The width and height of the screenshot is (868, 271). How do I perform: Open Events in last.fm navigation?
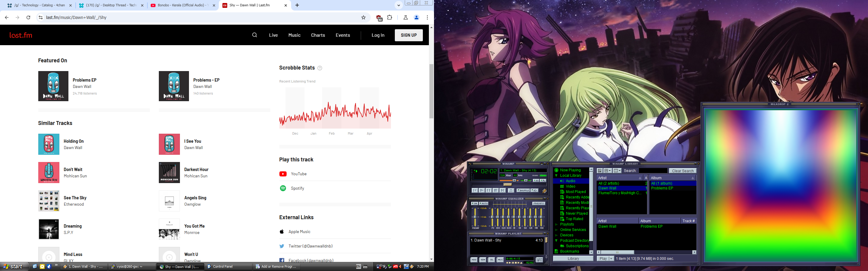[343, 35]
